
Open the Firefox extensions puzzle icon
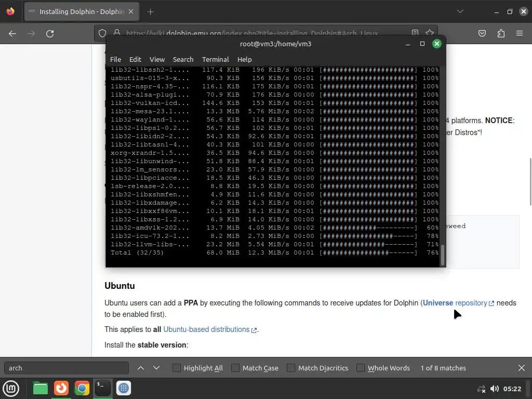click(501, 33)
